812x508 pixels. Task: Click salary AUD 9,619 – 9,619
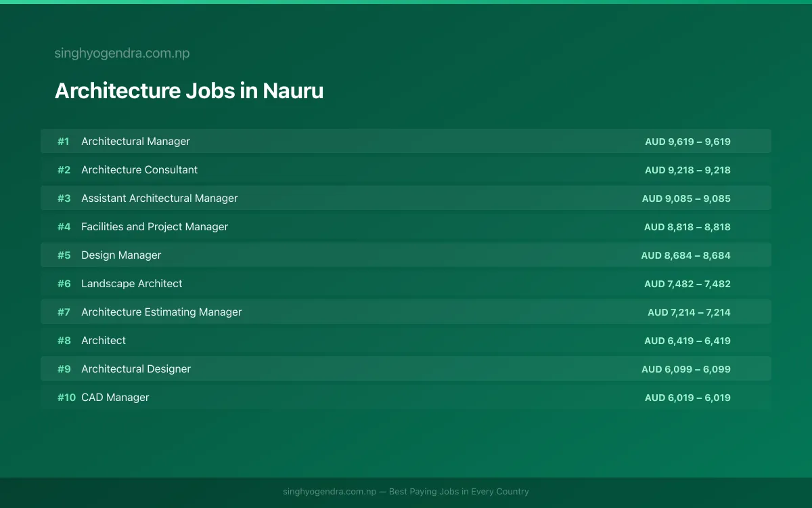(x=687, y=142)
